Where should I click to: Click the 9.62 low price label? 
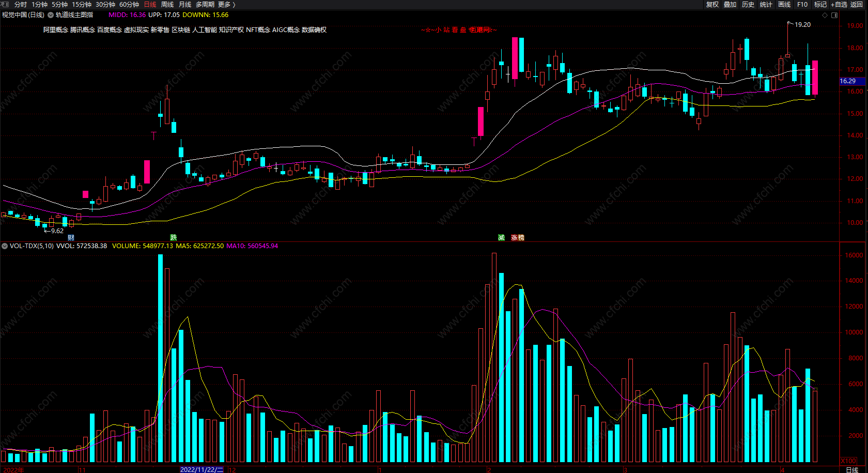(x=57, y=231)
